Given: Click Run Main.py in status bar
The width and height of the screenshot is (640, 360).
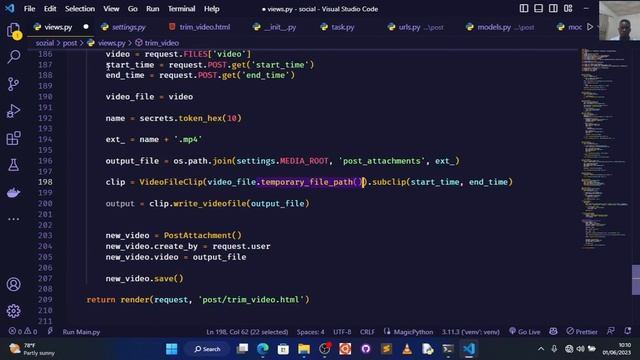Looking at the screenshot, I should 81,332.
